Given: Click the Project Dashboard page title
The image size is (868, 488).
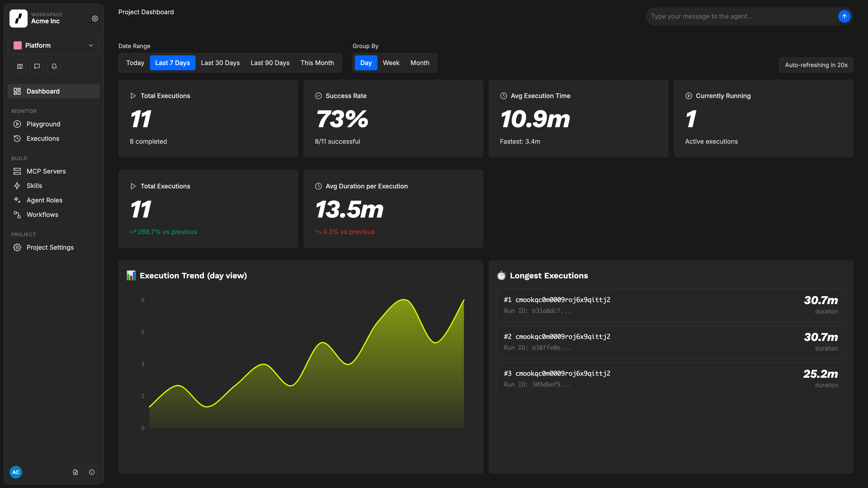Looking at the screenshot, I should tap(146, 12).
